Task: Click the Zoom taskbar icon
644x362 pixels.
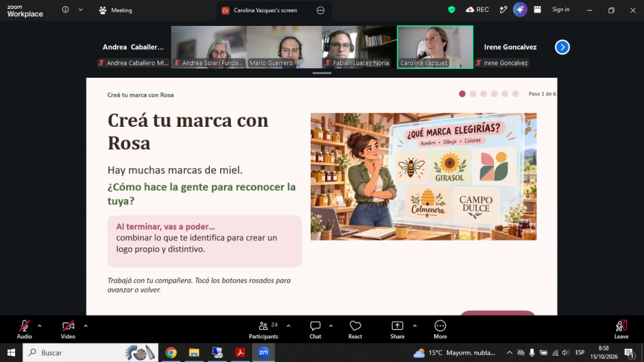Action: (x=263, y=352)
